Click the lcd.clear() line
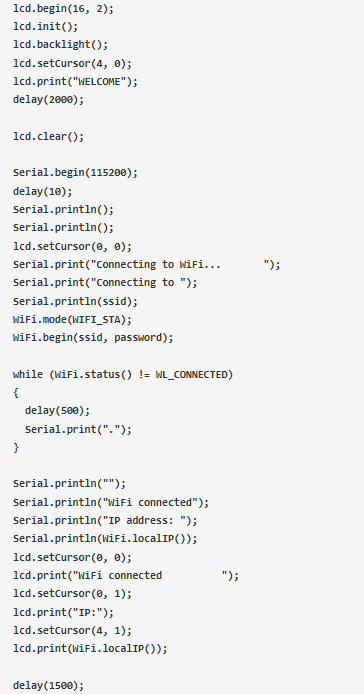Screen dimensions: 364x694 pyautogui.click(x=48, y=136)
